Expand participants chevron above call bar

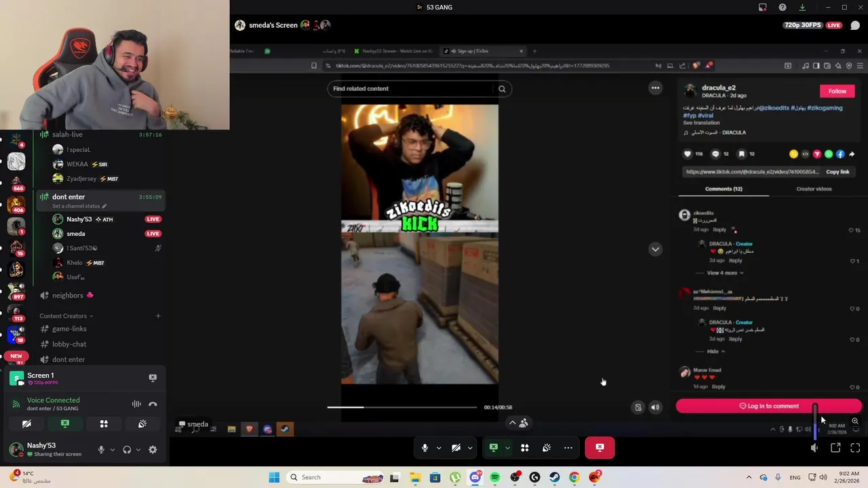513,422
